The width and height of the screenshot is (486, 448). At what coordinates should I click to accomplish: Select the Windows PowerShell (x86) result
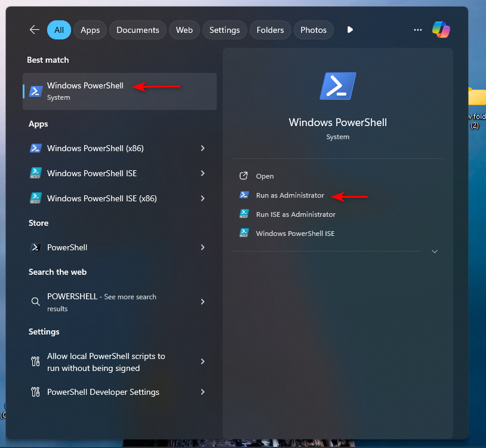(119, 148)
